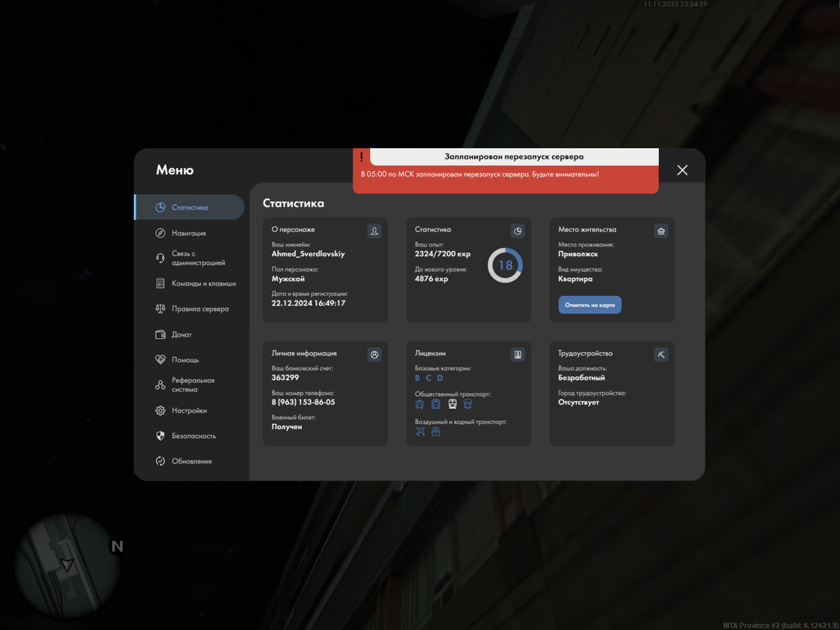
Task: Click the shield icon beside Безопасность
Action: pos(160,436)
